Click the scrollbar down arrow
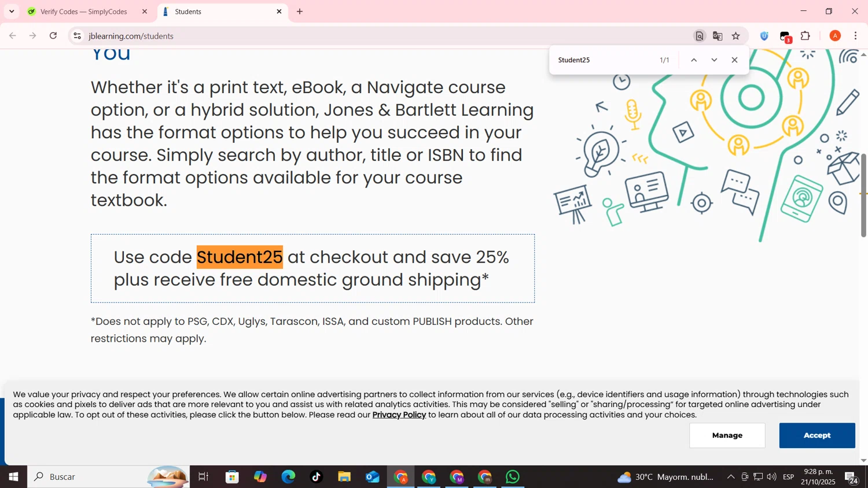 (863, 460)
